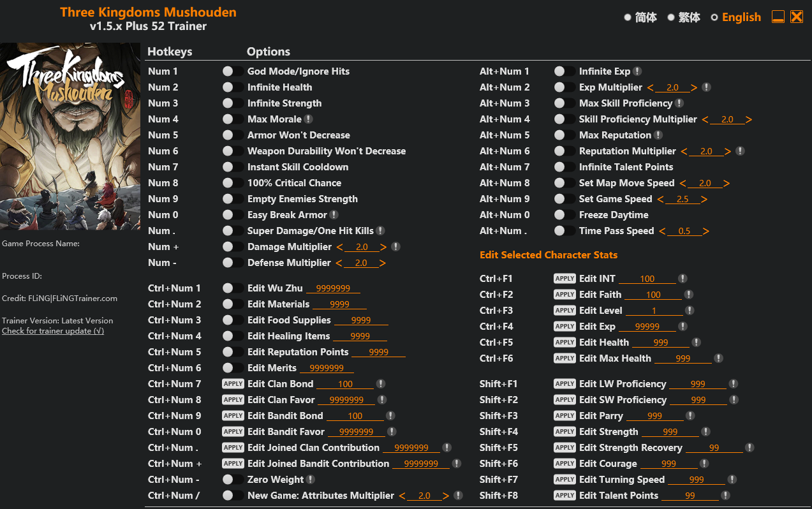Enable 100% Critical Chance toggle
This screenshot has width=812, height=509.
233,183
